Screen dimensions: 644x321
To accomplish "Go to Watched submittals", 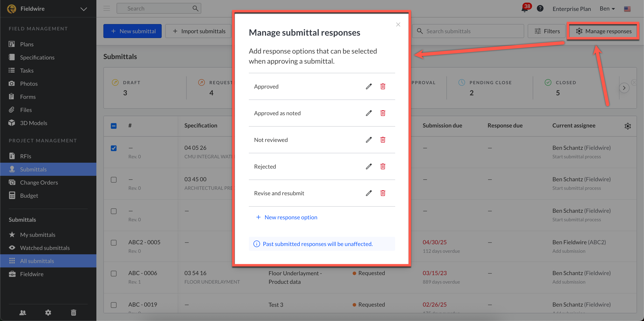I will click(x=45, y=248).
